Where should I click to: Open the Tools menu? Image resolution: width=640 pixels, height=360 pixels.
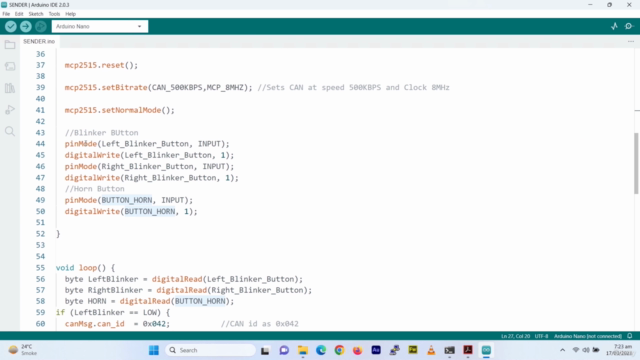pos(54,14)
